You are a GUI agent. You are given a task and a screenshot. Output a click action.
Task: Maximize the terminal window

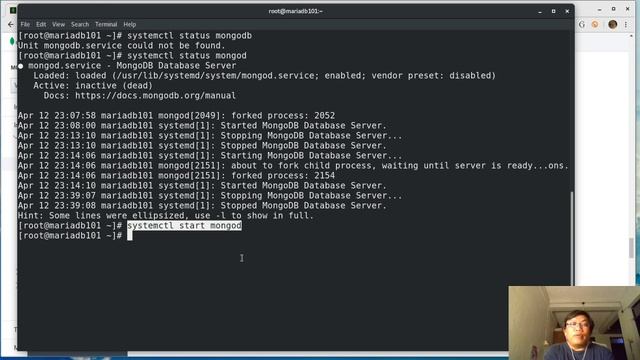point(553,11)
